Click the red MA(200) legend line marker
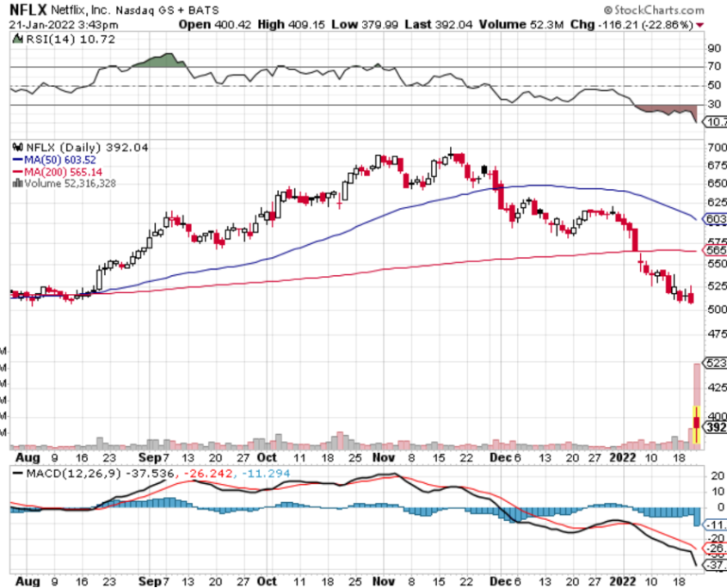The width and height of the screenshot is (727, 588). pos(15,172)
